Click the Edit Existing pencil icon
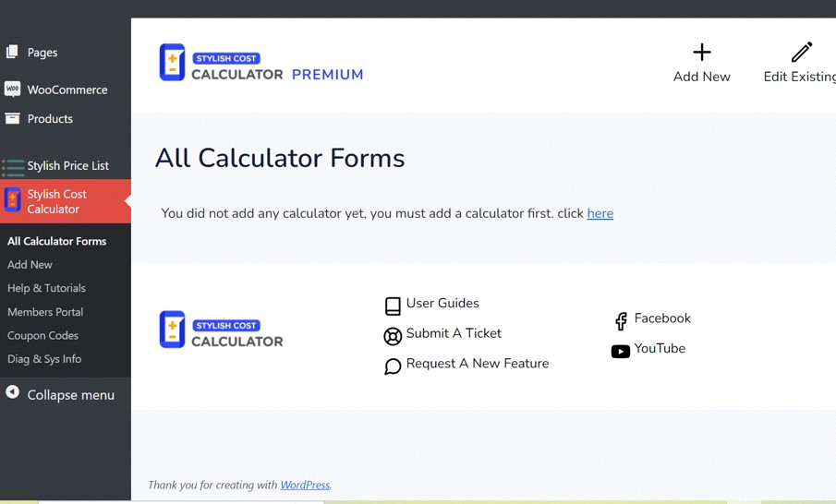This screenshot has height=504, width=836. (x=801, y=53)
